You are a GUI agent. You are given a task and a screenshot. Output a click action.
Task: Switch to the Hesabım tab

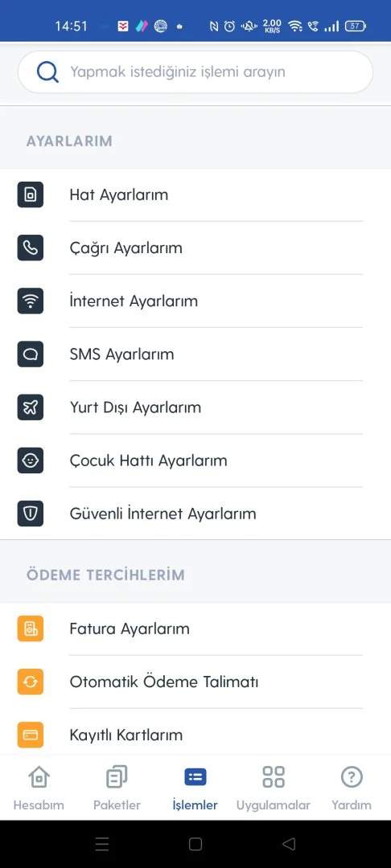pyautogui.click(x=39, y=788)
